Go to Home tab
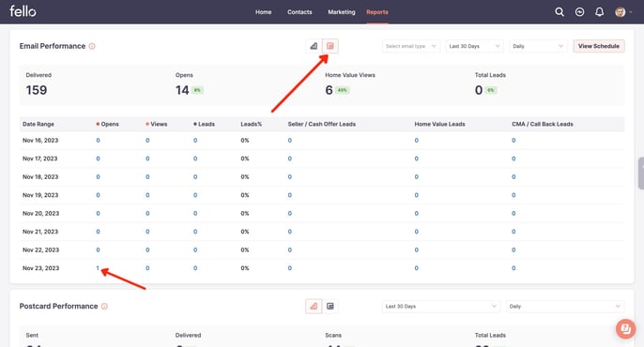The height and width of the screenshot is (347, 644). [263, 12]
